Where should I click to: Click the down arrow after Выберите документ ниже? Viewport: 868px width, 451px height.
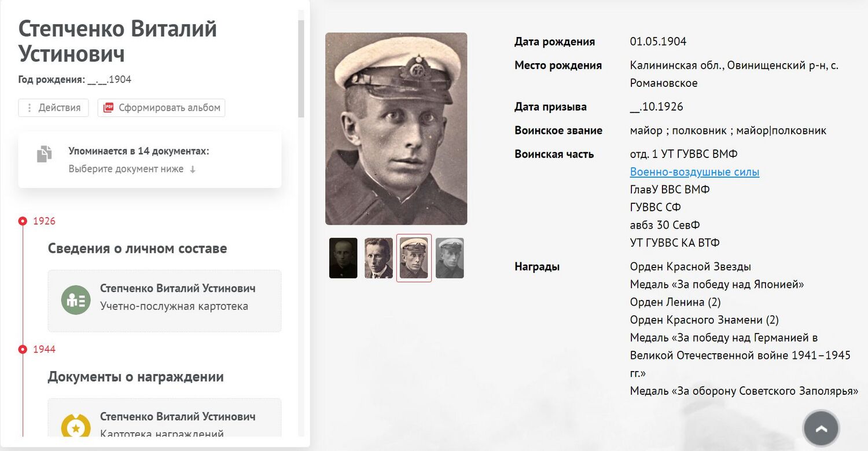(193, 170)
